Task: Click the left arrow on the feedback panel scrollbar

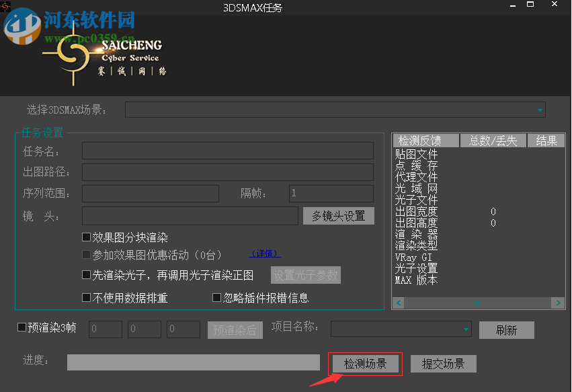Action: [x=398, y=303]
